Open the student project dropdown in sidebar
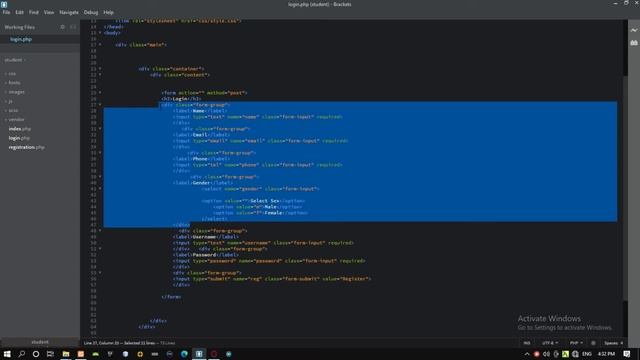This screenshot has height=360, width=640. coord(15,60)
